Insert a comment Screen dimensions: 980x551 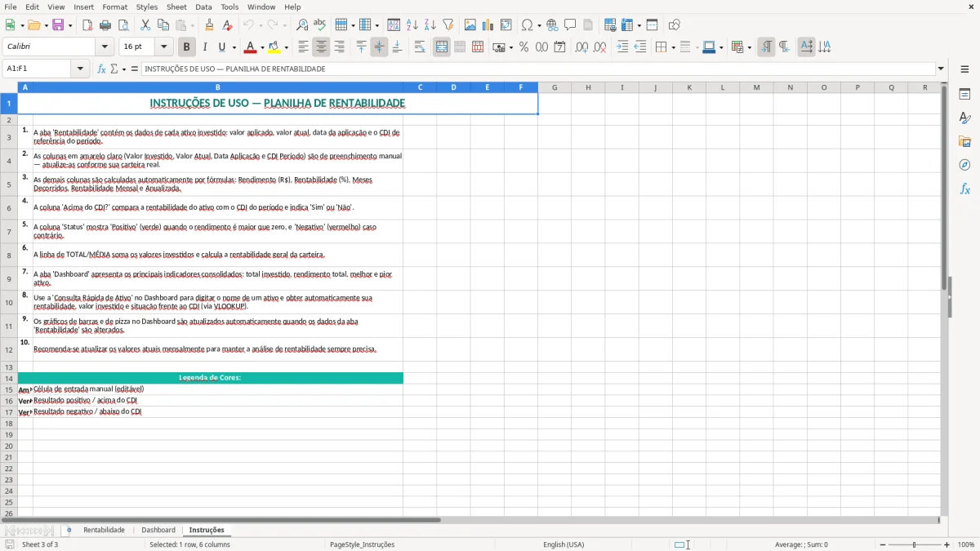point(570,25)
